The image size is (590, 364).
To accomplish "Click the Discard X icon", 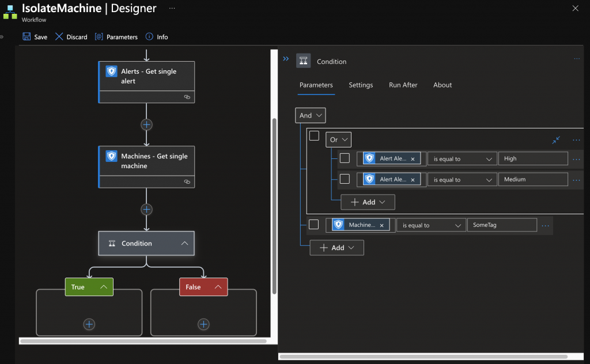I will point(59,37).
